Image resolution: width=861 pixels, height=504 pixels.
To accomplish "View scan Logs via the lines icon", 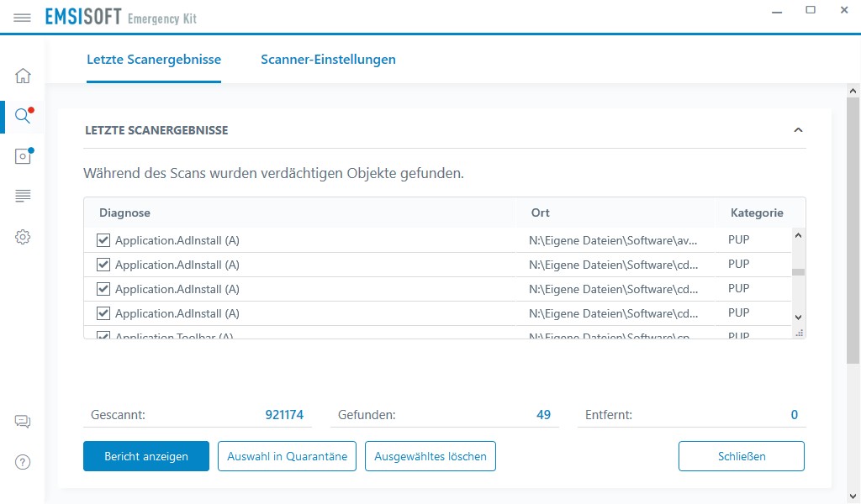I will pyautogui.click(x=23, y=196).
